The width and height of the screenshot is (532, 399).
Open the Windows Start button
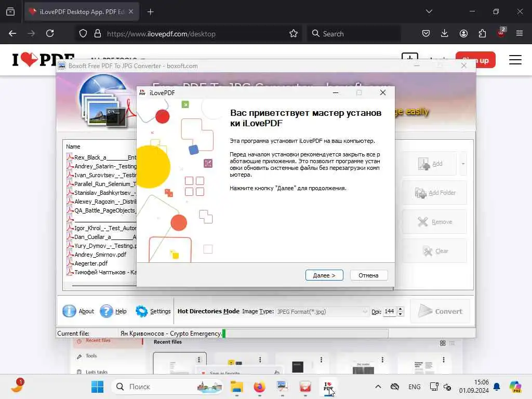coord(97,387)
